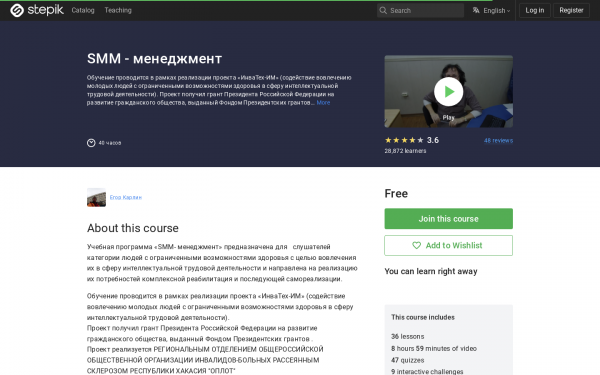600x375 pixels.
Task: Expand description with More link
Action: tap(323, 103)
